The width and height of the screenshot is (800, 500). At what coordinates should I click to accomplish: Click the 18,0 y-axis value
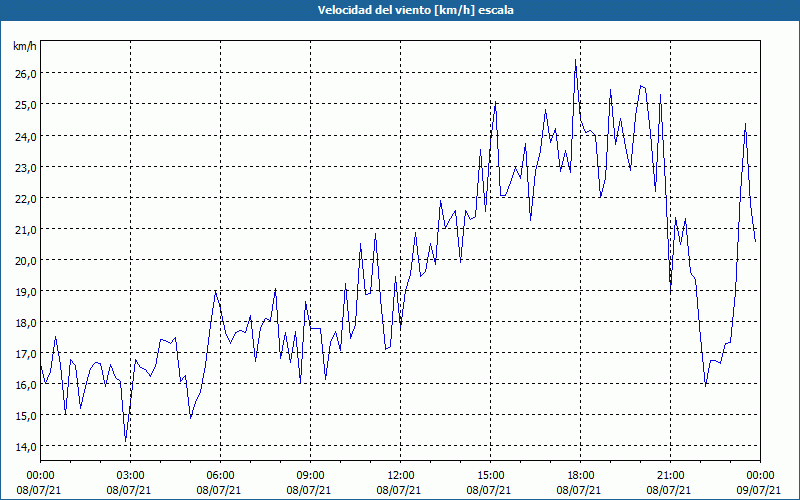point(25,323)
